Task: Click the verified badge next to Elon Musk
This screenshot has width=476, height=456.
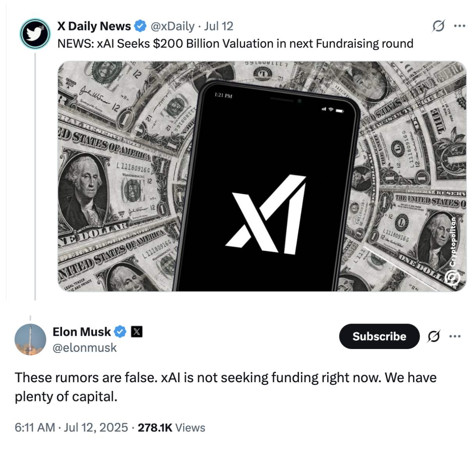Action: coord(119,331)
